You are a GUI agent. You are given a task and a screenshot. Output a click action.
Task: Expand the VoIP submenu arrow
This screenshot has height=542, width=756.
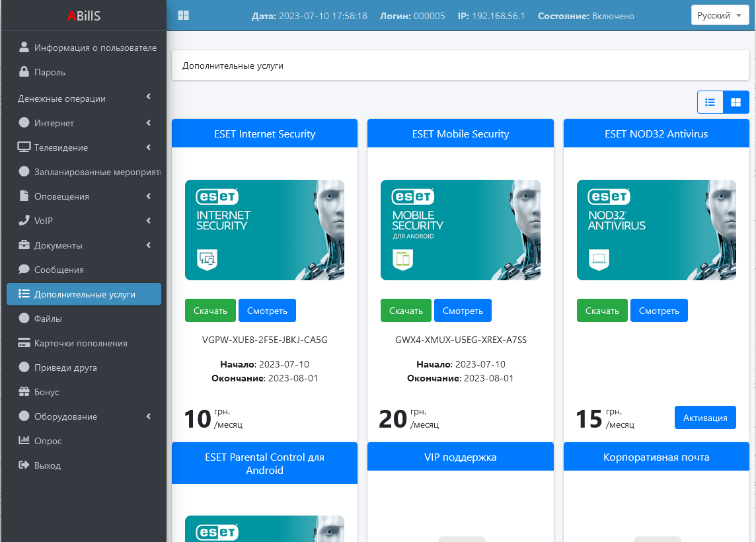point(149,221)
